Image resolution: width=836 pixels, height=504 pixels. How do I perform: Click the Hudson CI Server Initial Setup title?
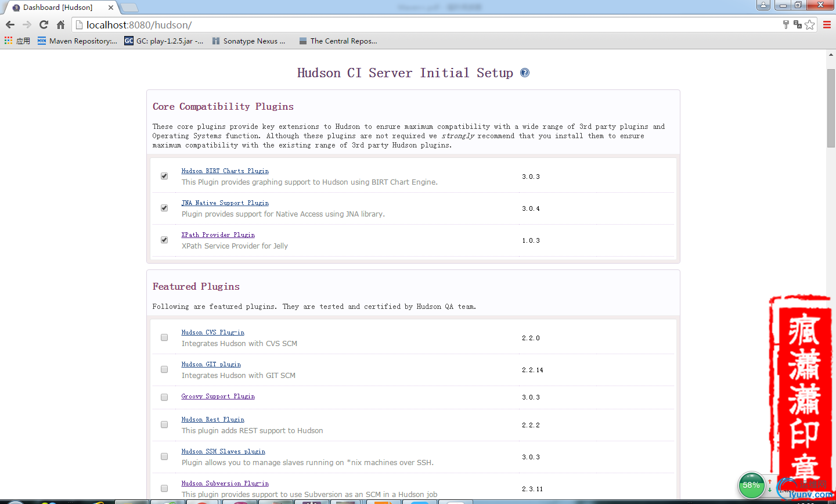coord(405,73)
